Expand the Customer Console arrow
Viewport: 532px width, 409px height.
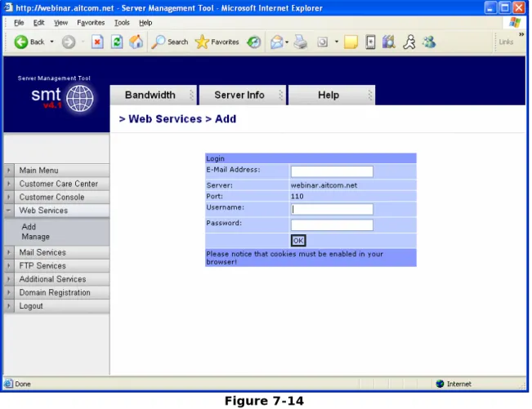coord(9,197)
